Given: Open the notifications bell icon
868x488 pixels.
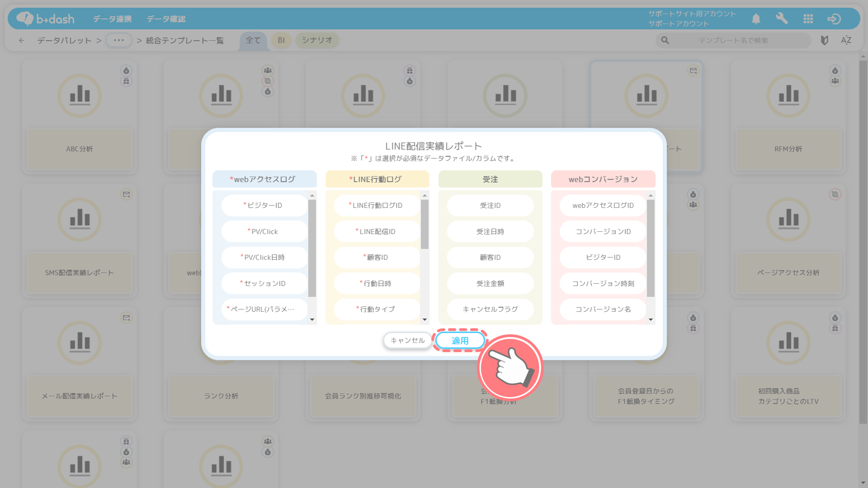Looking at the screenshot, I should [x=756, y=19].
